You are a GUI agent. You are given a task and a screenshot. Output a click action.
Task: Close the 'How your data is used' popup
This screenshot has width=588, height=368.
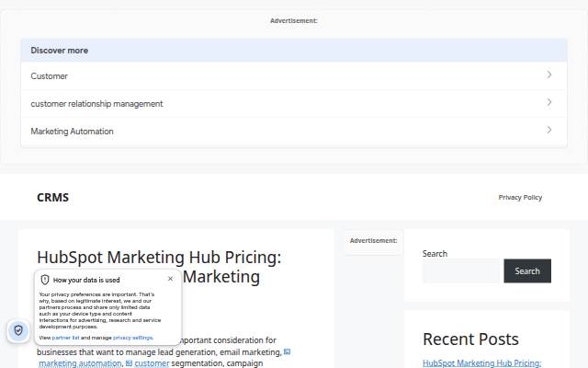(170, 279)
